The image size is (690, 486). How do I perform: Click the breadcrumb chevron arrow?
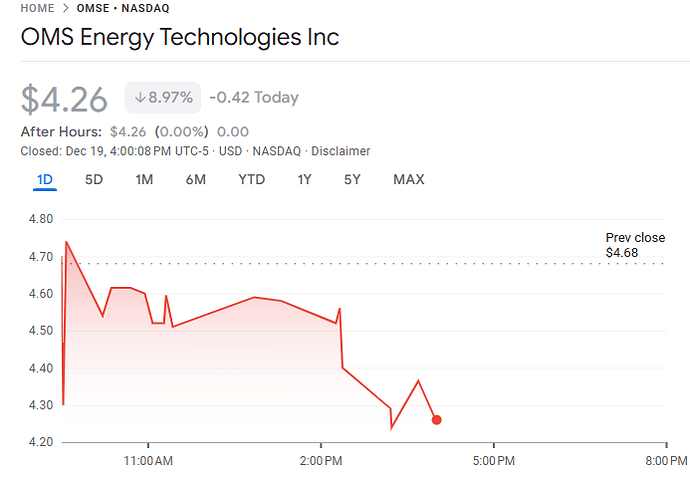pyautogui.click(x=65, y=8)
